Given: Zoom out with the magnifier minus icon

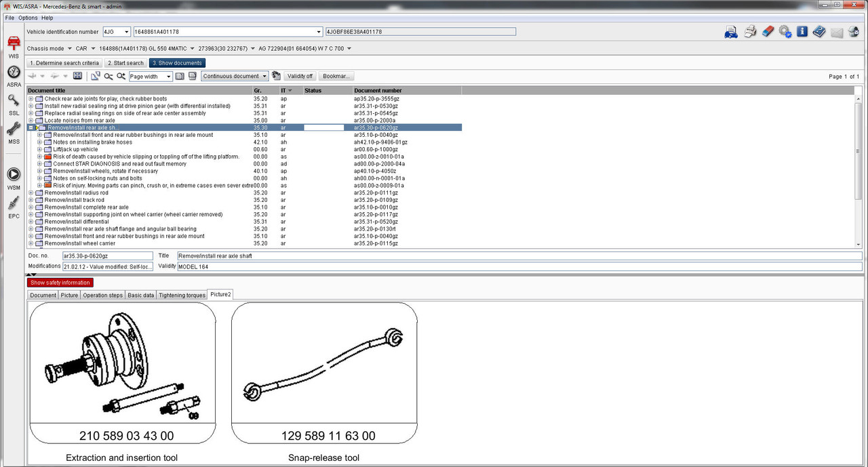Looking at the screenshot, I should coord(108,76).
